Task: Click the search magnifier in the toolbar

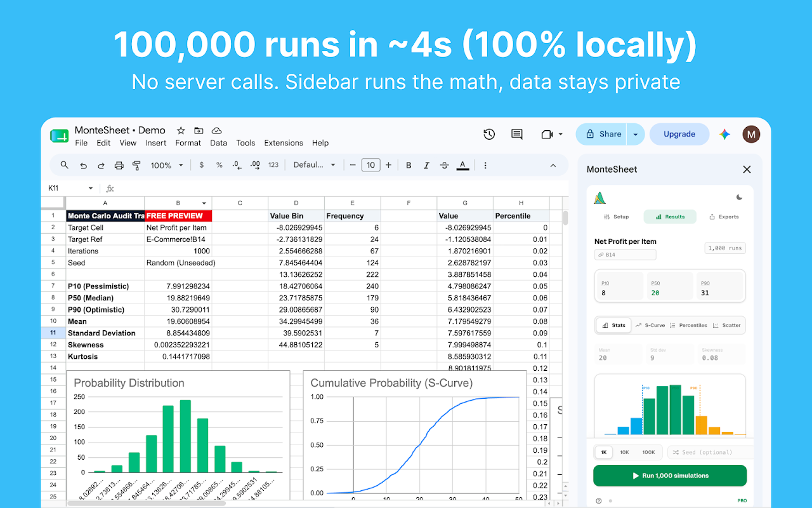Action: tap(65, 165)
